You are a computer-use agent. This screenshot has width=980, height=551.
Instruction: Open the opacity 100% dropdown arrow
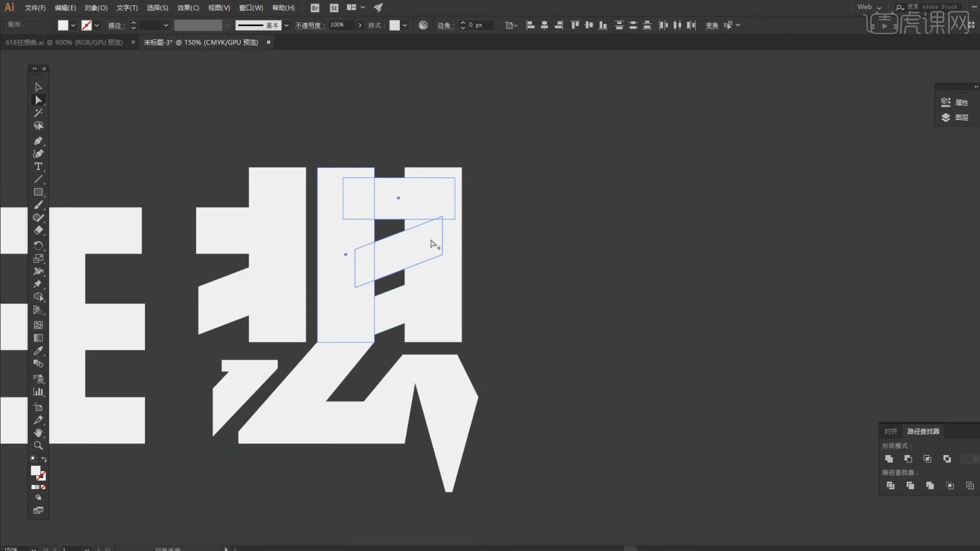coord(360,25)
